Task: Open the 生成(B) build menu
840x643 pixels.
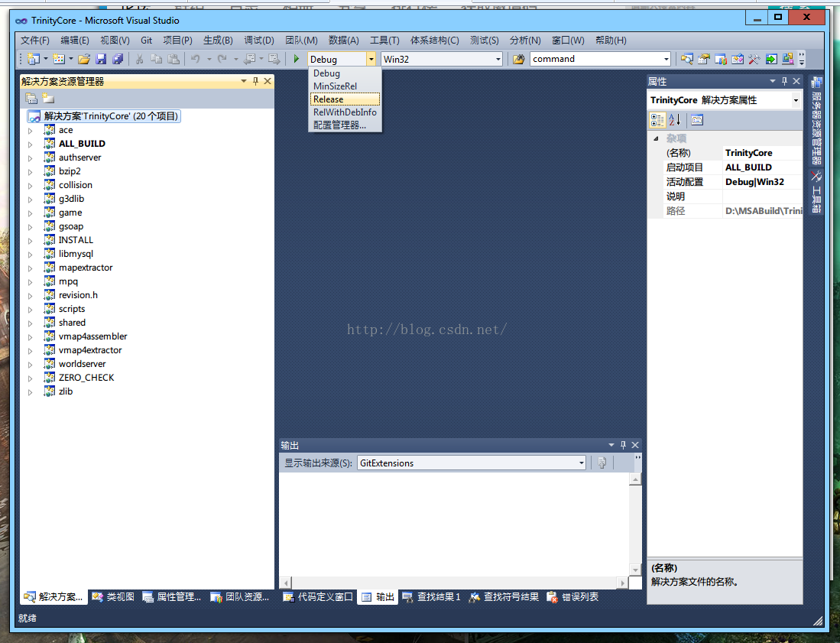Action: 218,41
